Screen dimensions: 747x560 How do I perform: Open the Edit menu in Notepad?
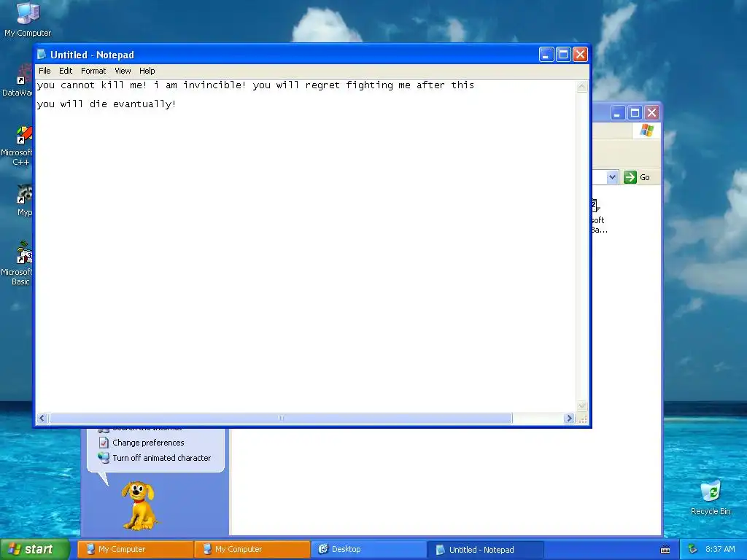click(65, 71)
